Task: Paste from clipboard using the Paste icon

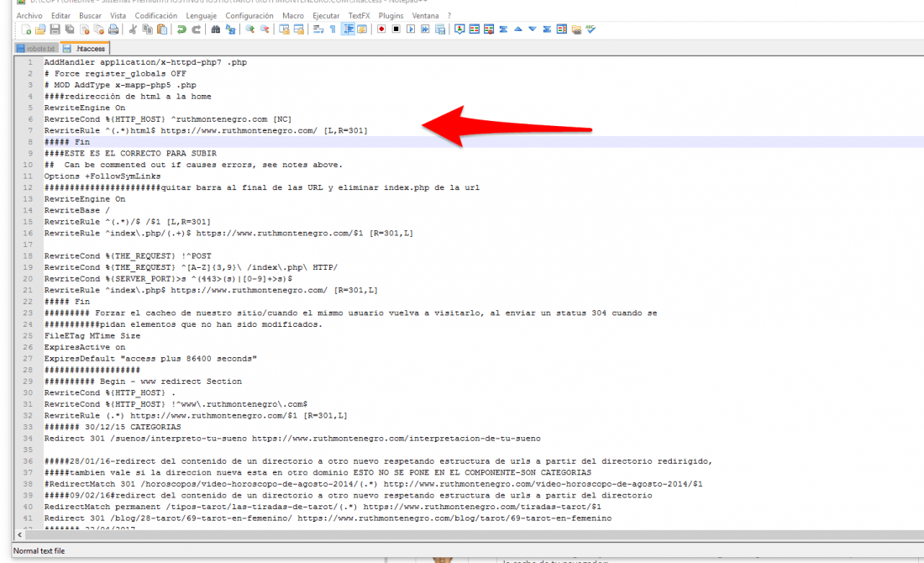Action: [162, 29]
